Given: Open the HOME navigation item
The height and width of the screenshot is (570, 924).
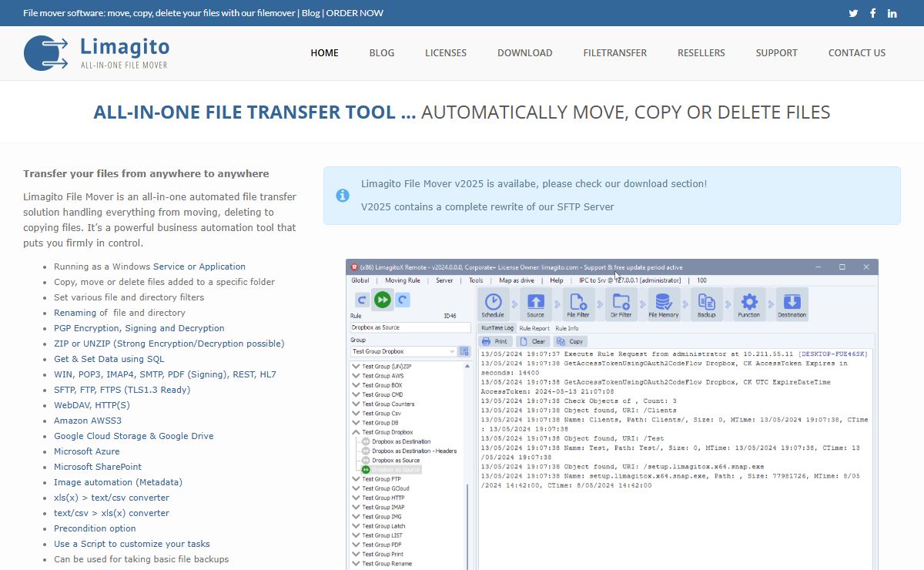Looking at the screenshot, I should [324, 53].
